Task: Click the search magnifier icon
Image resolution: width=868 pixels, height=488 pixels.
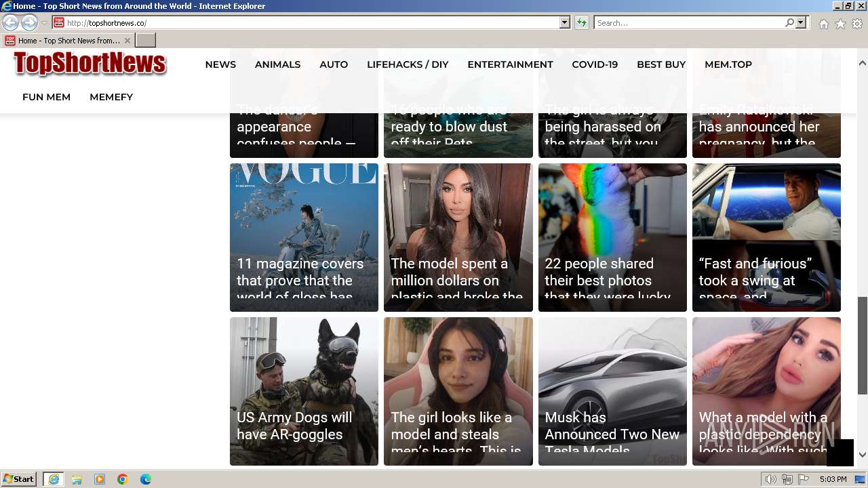Action: [x=789, y=23]
